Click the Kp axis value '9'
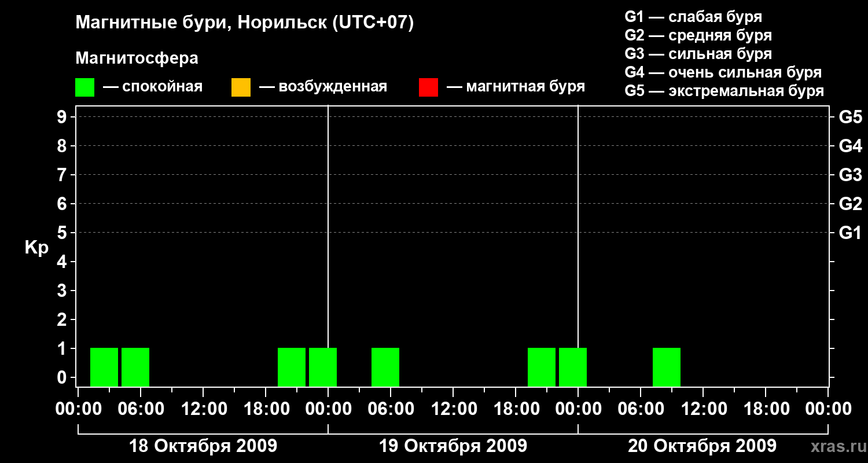 62,117
